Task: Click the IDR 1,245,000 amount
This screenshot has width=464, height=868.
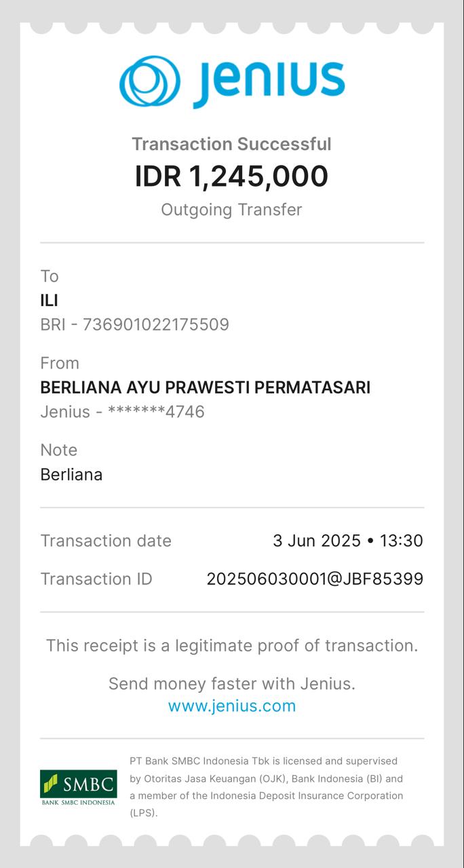Action: click(x=231, y=176)
